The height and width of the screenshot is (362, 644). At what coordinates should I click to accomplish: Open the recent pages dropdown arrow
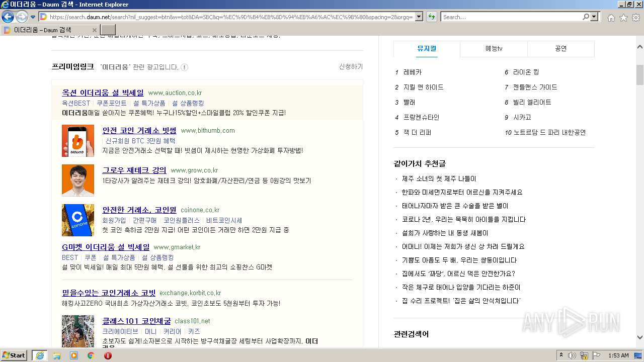[x=33, y=17]
